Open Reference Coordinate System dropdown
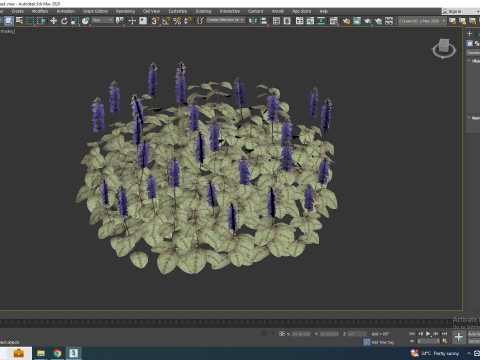 (x=103, y=20)
